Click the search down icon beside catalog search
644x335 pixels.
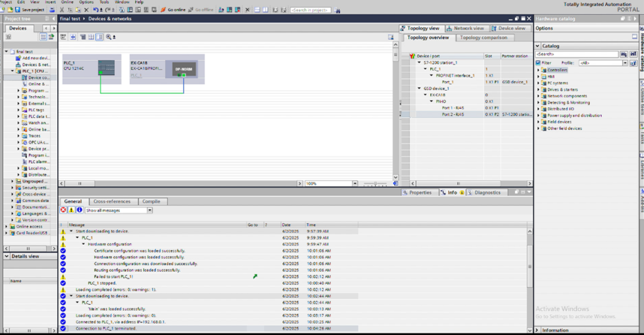(x=624, y=54)
